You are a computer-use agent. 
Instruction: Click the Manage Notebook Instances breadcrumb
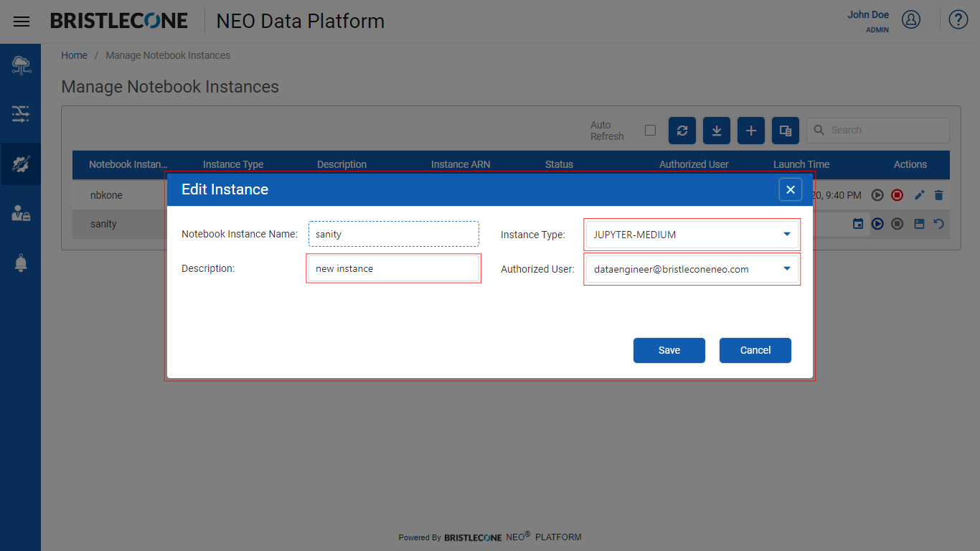[168, 55]
